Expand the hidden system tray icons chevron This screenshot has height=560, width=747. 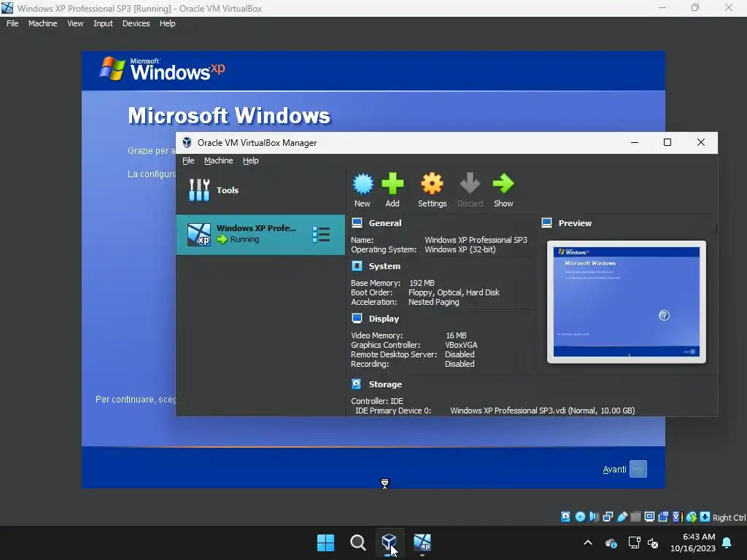(588, 542)
